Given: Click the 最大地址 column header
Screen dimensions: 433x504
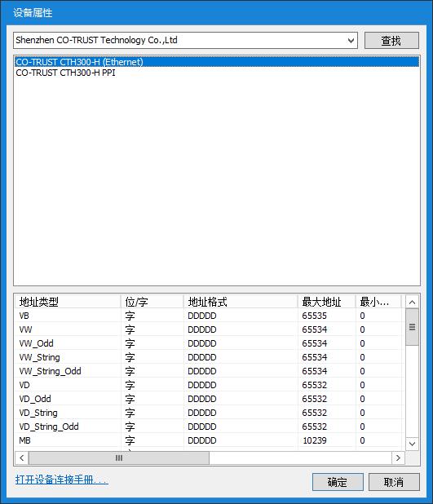Looking at the screenshot, I should (x=327, y=302).
